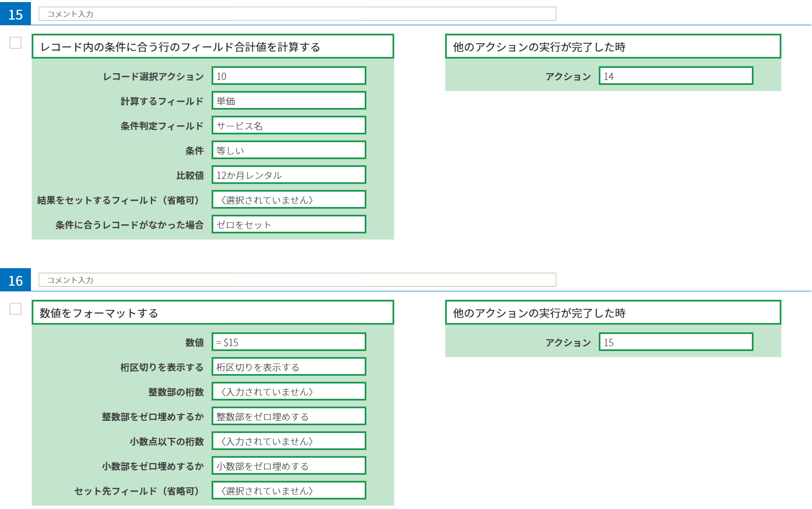Click the comment input for action 15
Viewport: 812px width, 509px height.
[297, 14]
